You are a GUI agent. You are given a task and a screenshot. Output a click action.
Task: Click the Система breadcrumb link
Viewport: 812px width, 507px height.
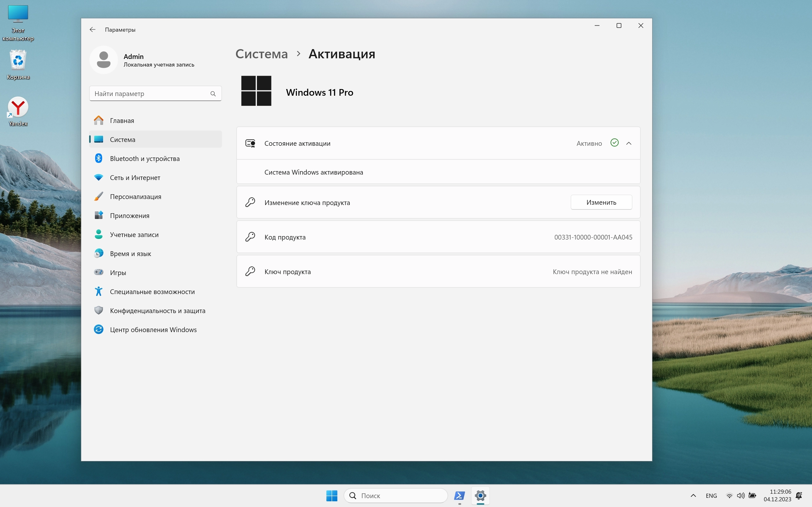(x=261, y=54)
